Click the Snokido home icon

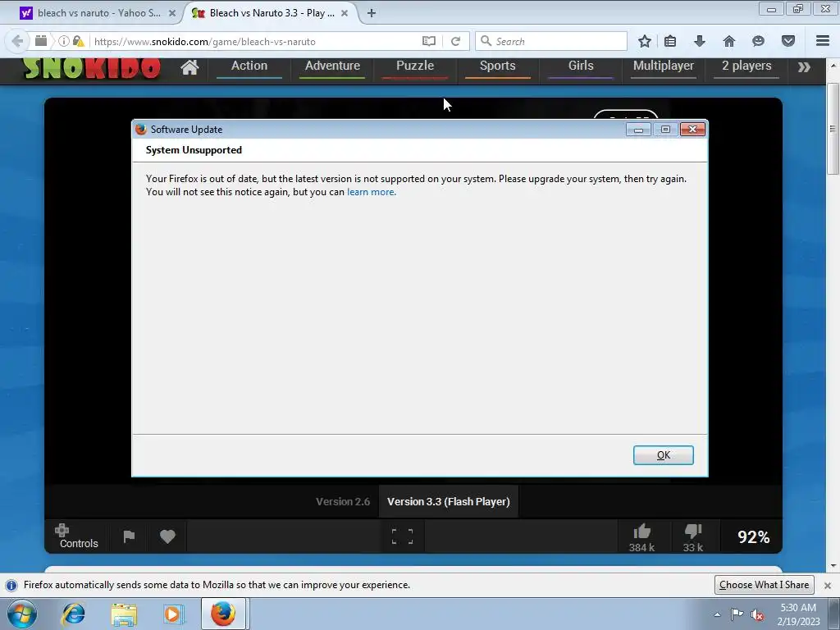(189, 67)
